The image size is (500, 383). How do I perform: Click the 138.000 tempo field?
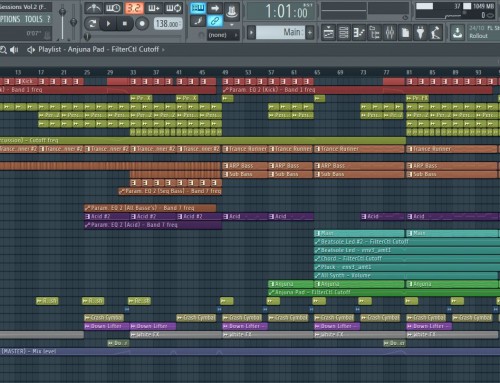coord(168,24)
